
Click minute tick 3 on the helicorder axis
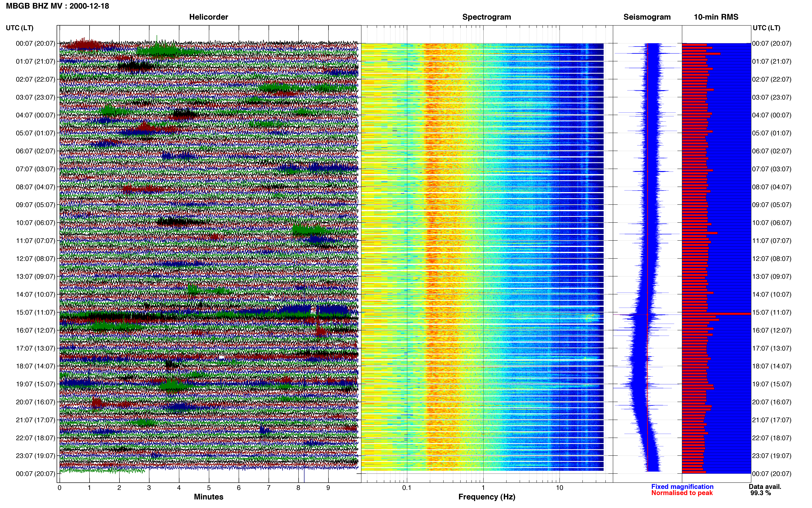149,488
